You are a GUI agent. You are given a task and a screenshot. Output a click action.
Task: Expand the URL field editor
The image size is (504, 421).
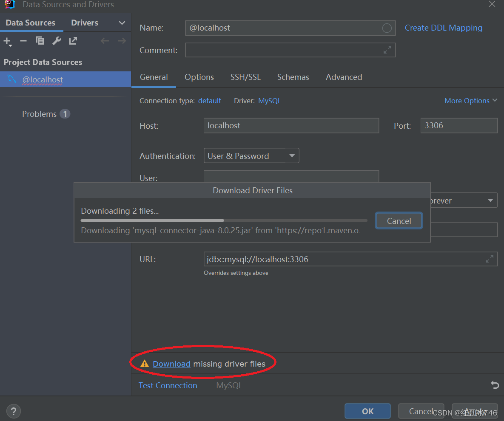tap(490, 259)
